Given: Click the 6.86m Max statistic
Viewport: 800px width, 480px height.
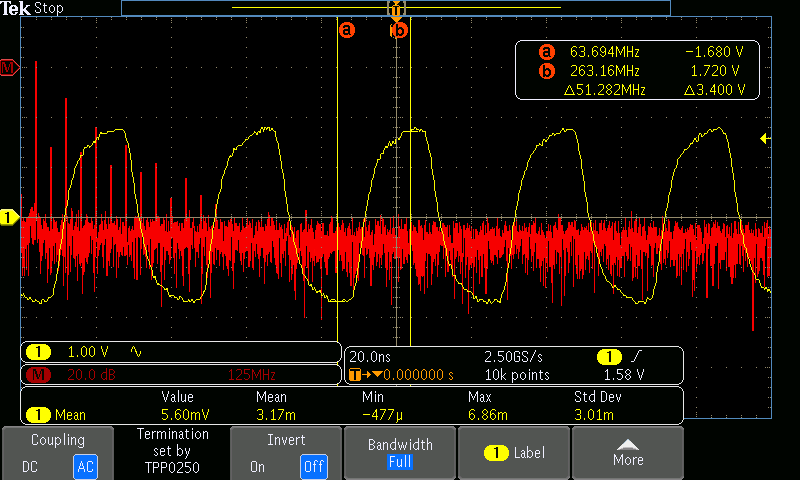Looking at the screenshot, I should coord(488,415).
